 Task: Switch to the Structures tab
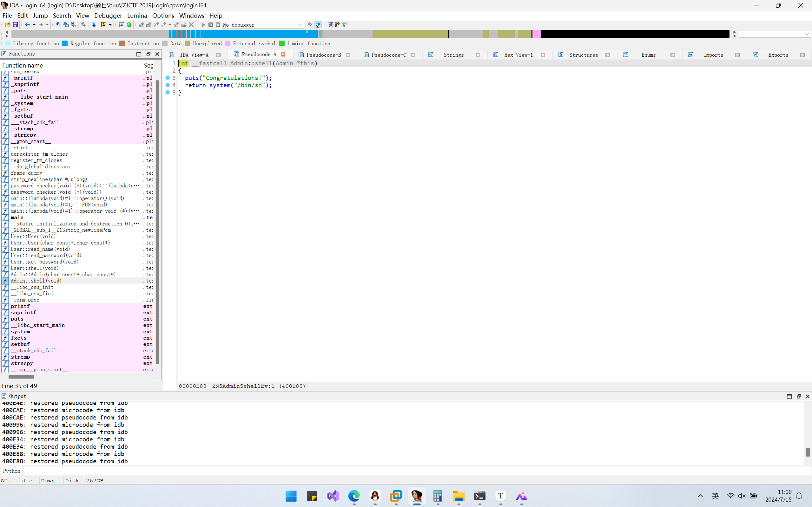point(583,55)
